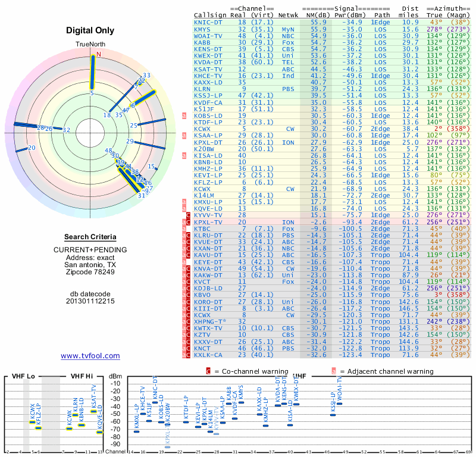Image resolution: width=476 pixels, height=457 pixels.
Task: Click the red co-channel warning legend icon
Action: point(208,371)
